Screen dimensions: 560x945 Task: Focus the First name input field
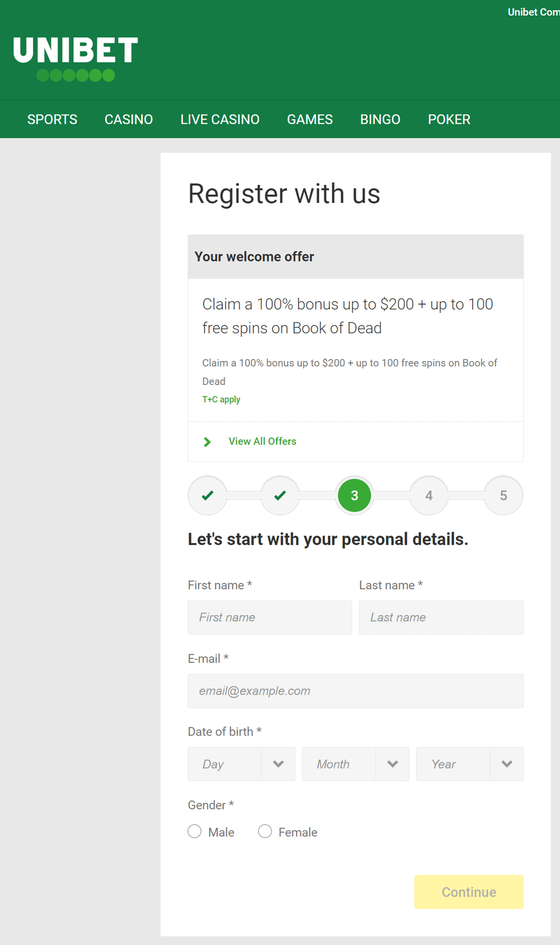pos(270,617)
